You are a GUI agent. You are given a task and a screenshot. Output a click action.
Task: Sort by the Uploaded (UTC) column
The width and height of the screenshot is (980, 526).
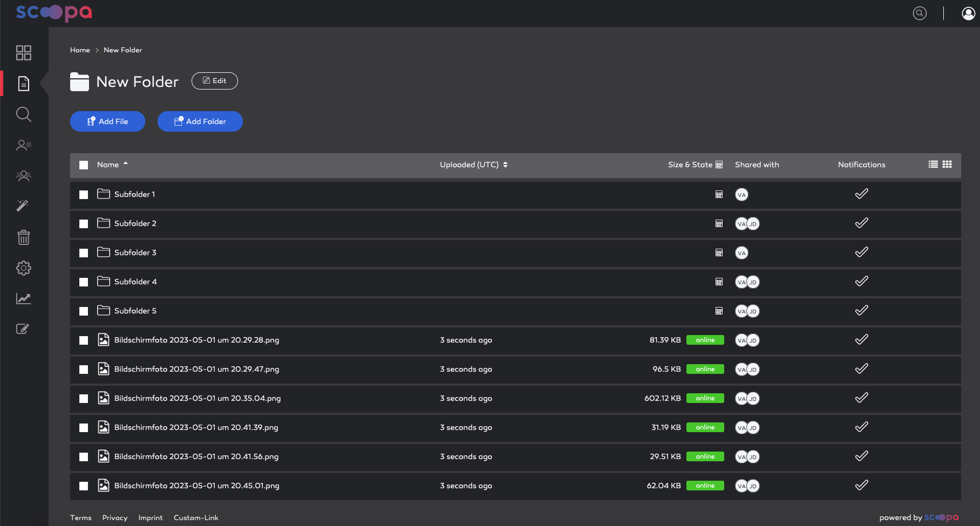tap(474, 165)
